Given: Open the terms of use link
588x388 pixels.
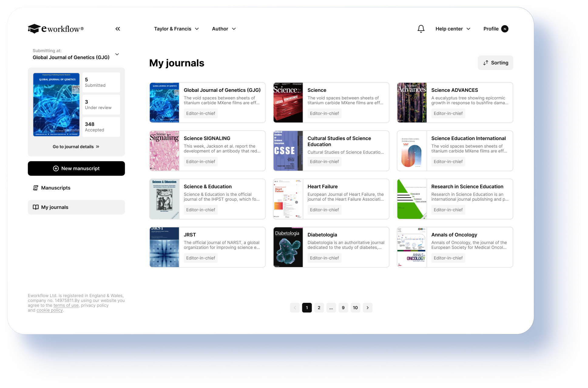Looking at the screenshot, I should click(x=66, y=305).
